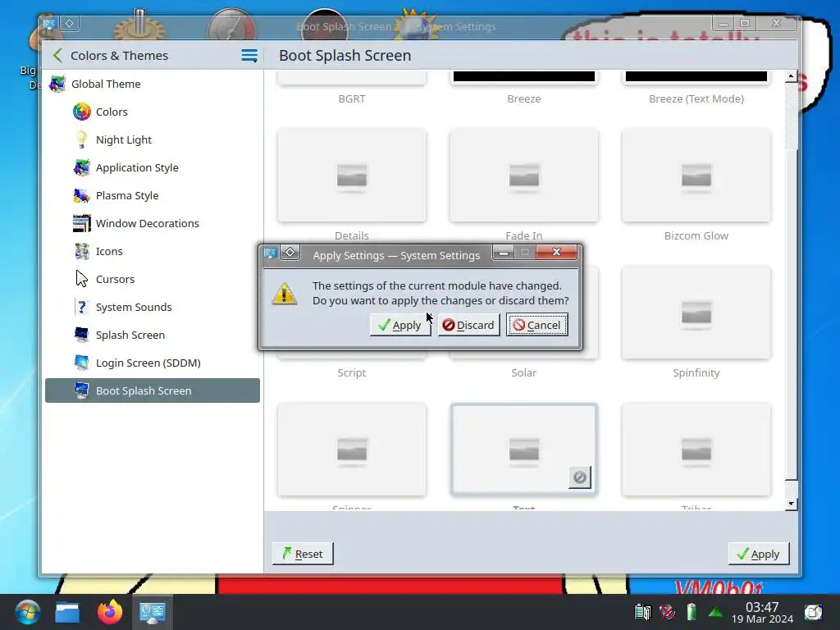The image size is (840, 630).
Task: Choose the Plasma Style icon
Action: coord(82,195)
